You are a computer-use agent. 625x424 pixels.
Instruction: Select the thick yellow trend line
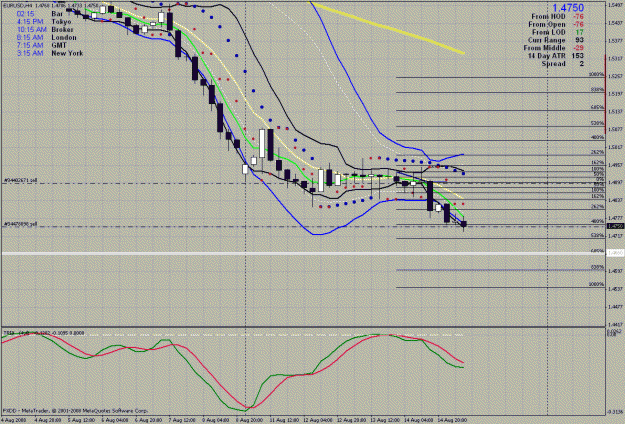(x=387, y=27)
